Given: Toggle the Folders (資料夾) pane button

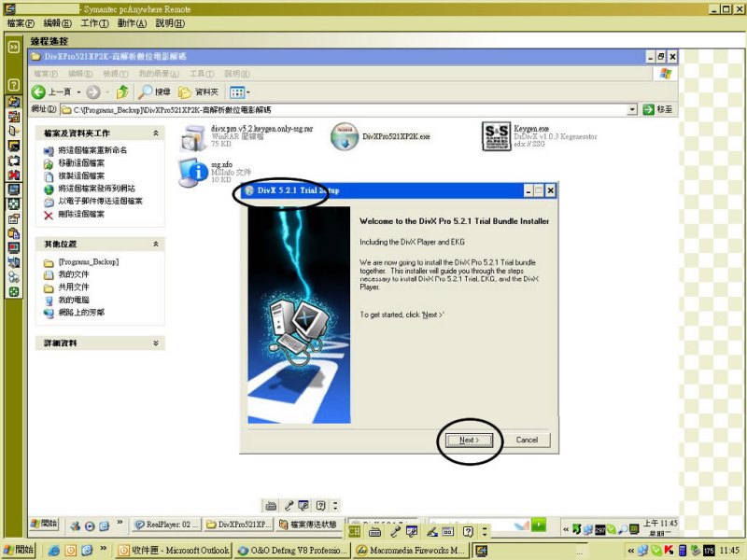Looking at the screenshot, I should 198,91.
